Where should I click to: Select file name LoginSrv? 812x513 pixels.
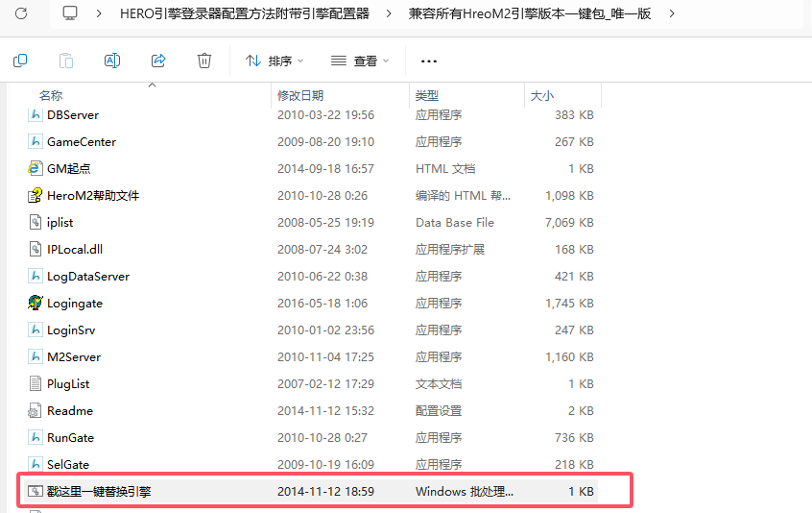pos(71,330)
